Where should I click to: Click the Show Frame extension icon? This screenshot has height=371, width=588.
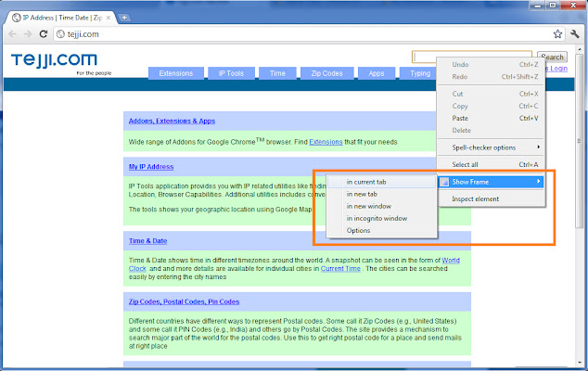coord(444,182)
